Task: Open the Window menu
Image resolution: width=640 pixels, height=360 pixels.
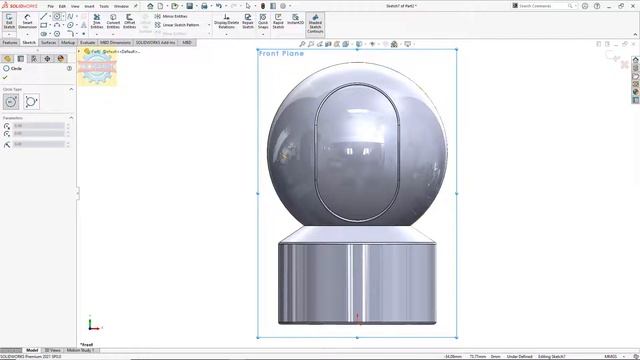Action: click(121, 6)
